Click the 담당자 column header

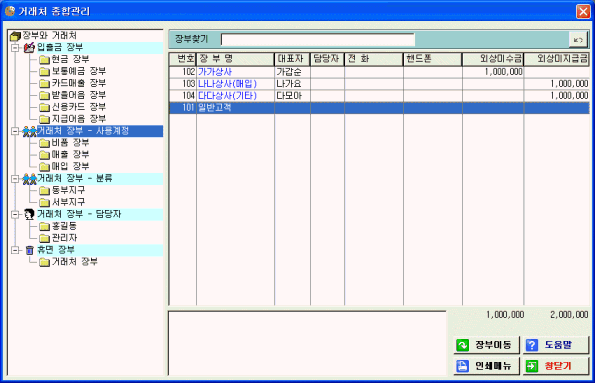(327, 59)
